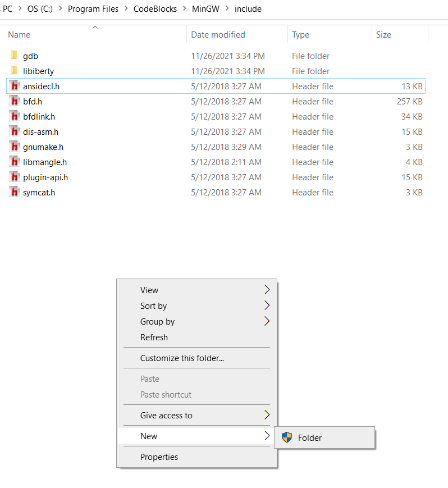This screenshot has height=488, width=448.
Task: Choose Folder in the New submenu
Action: point(309,438)
